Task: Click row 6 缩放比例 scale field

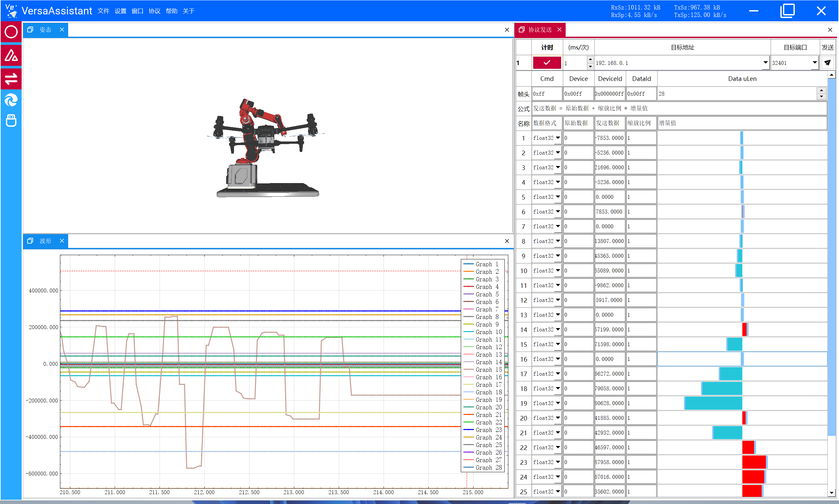Action: [641, 212]
